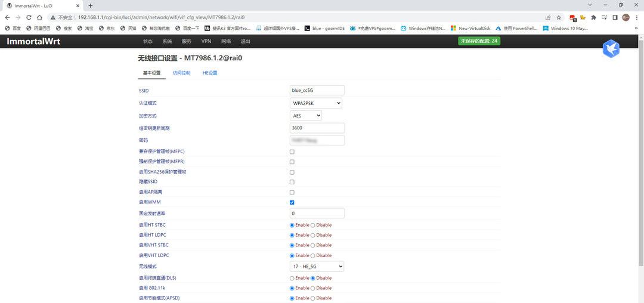Open the 网络 menu
This screenshot has height=303, width=644.
tap(226, 41)
